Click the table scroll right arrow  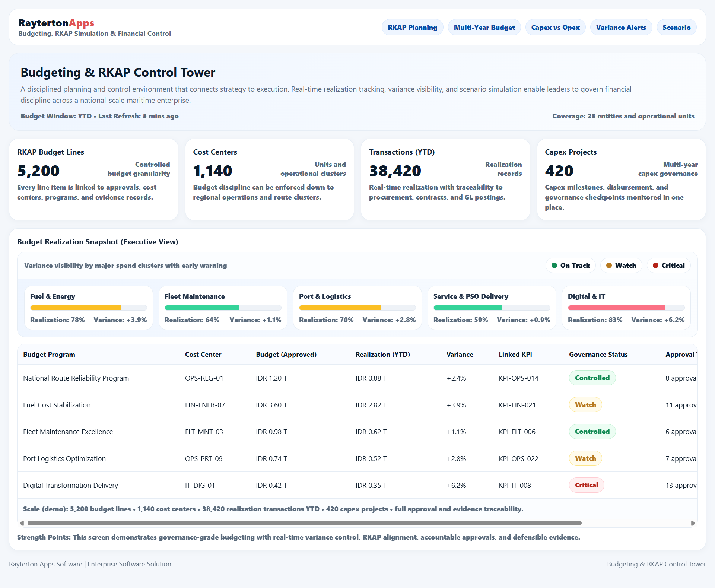click(693, 523)
